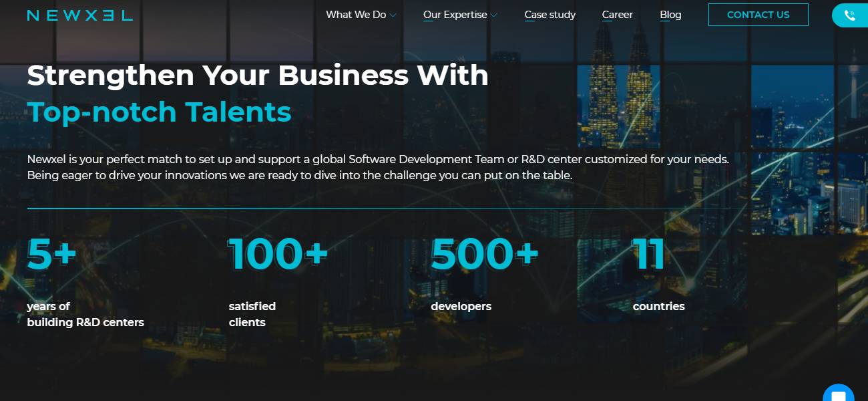Image resolution: width=868 pixels, height=401 pixels.
Task: Open the Our Expertise menu
Action: [x=455, y=15]
